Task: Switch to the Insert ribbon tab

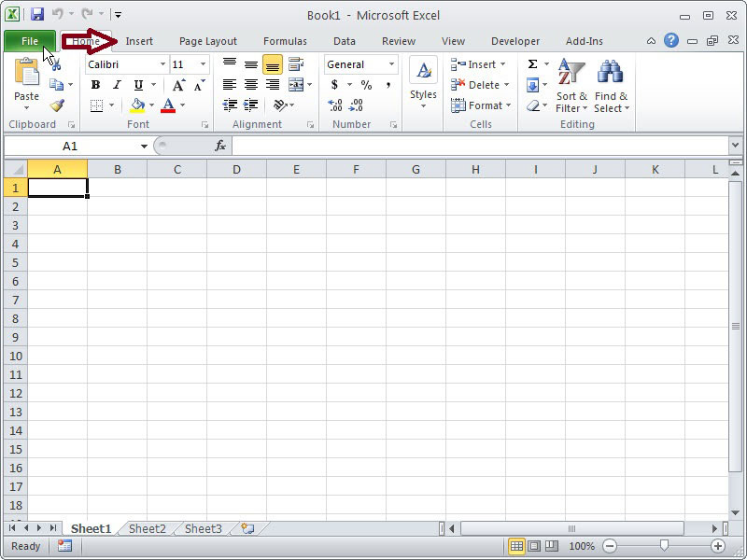Action: click(139, 41)
